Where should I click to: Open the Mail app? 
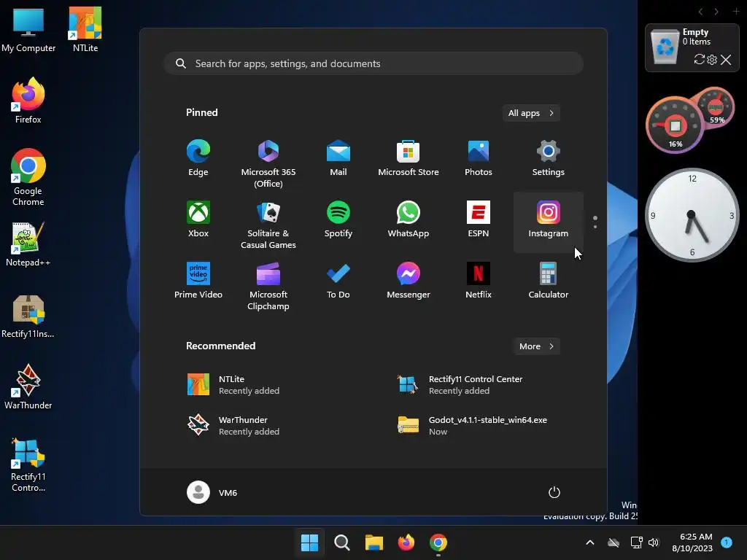338,159
